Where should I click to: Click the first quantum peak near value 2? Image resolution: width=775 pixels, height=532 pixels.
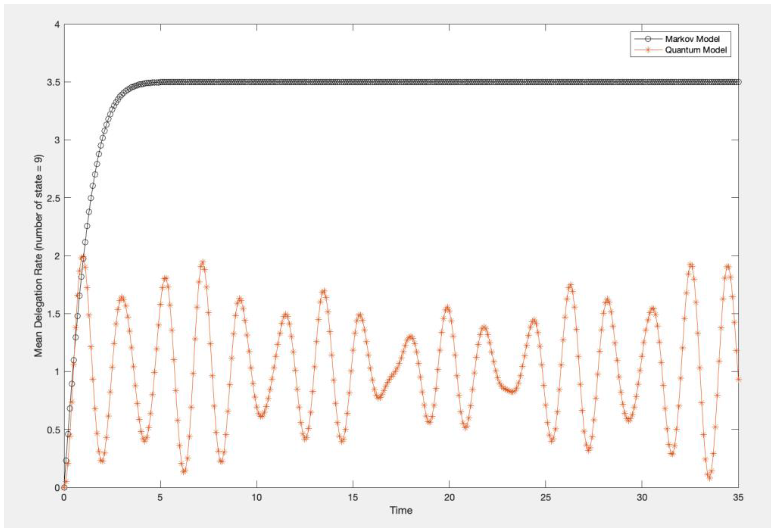click(x=82, y=257)
